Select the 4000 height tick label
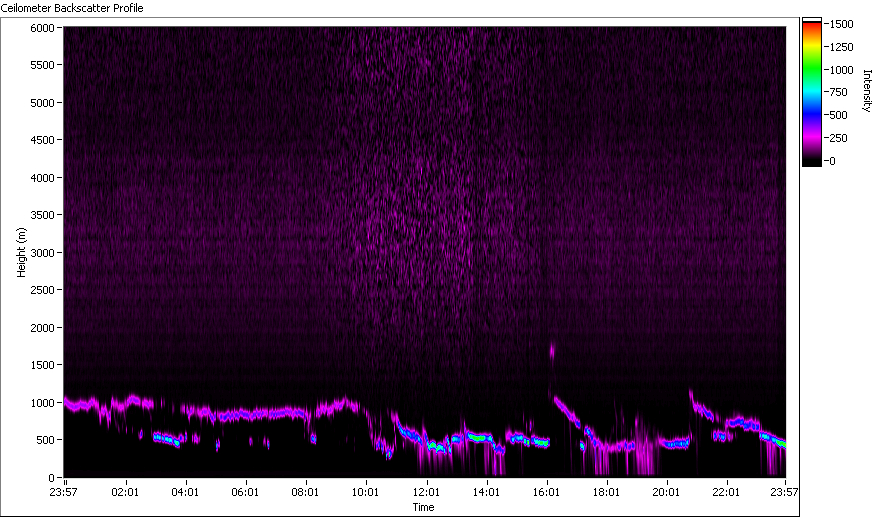 pos(42,178)
